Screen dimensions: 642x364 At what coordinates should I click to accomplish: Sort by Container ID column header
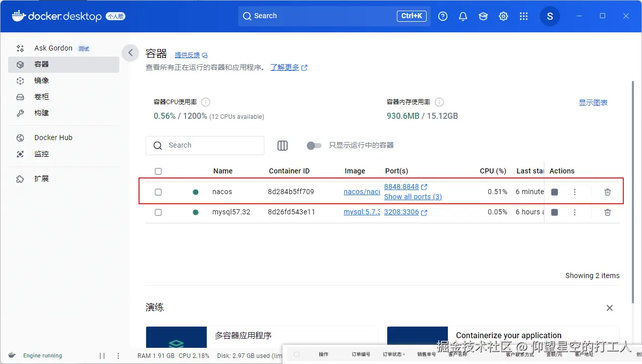[x=289, y=171]
